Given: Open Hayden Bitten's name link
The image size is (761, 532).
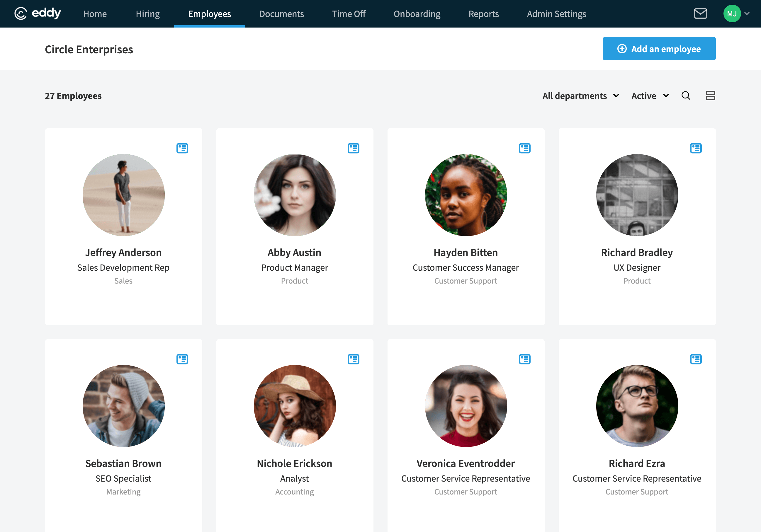Looking at the screenshot, I should coord(466,253).
